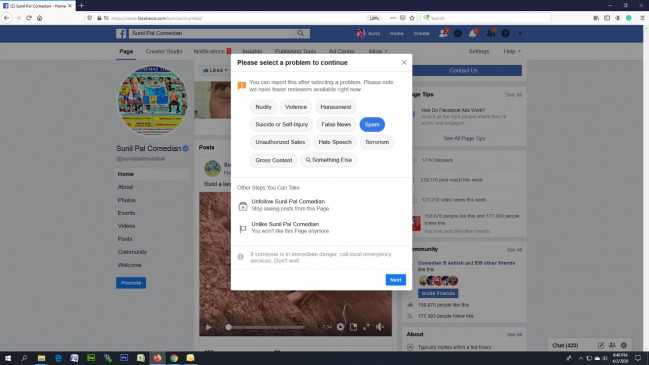The image size is (649, 365).
Task: Open friend requests icon
Action: click(x=443, y=34)
